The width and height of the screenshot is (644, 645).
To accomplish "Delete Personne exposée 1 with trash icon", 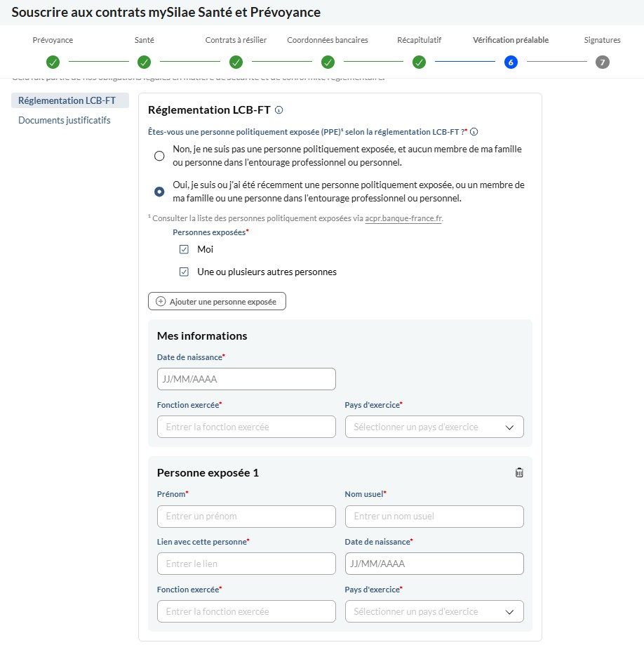I will point(519,472).
